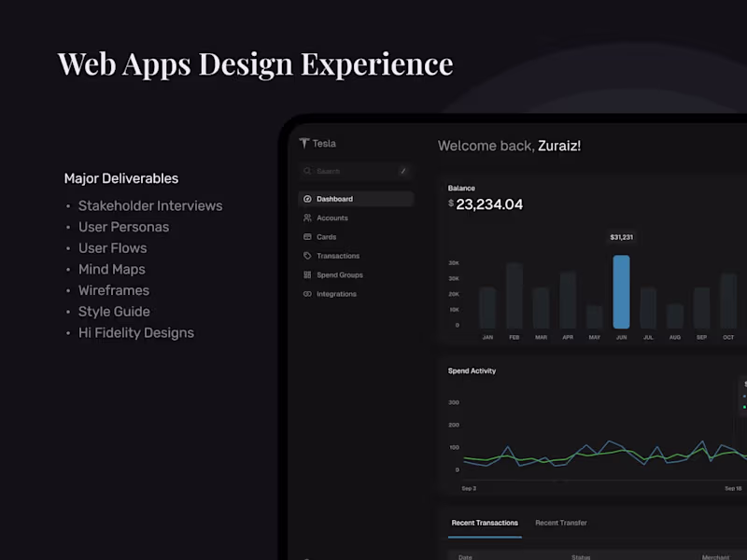Click the Tesla logo in the sidebar
Viewport: 747px width, 560px height.
[x=306, y=143]
